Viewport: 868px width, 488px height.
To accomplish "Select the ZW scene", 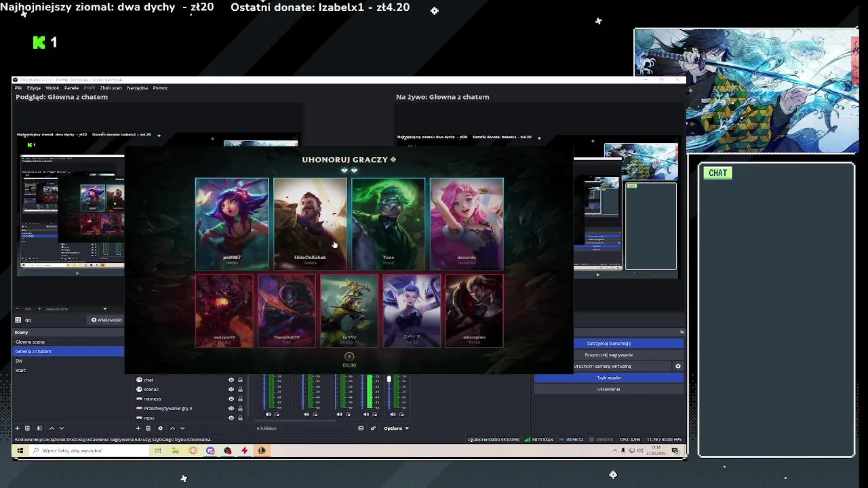I will pyautogui.click(x=68, y=361).
